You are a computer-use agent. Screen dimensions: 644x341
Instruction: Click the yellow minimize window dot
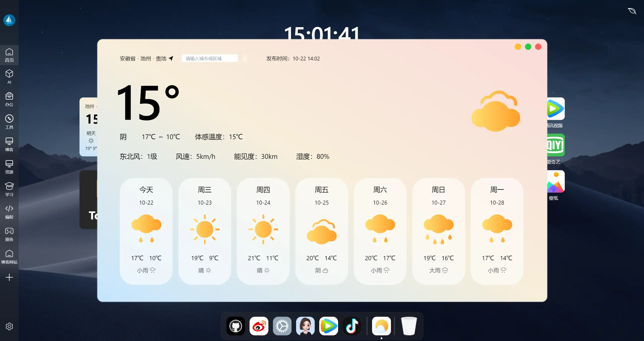518,47
